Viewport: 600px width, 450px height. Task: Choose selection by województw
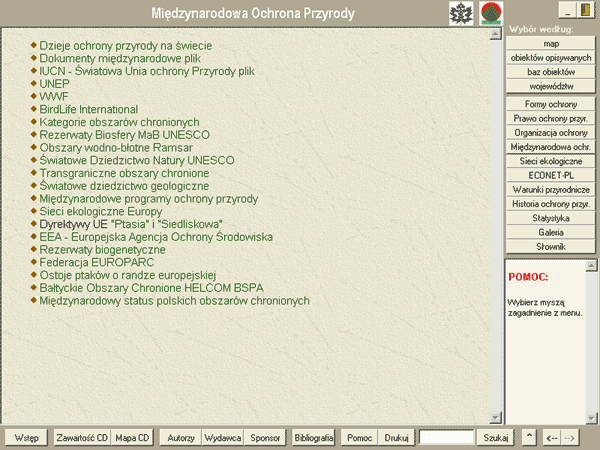[x=551, y=86]
